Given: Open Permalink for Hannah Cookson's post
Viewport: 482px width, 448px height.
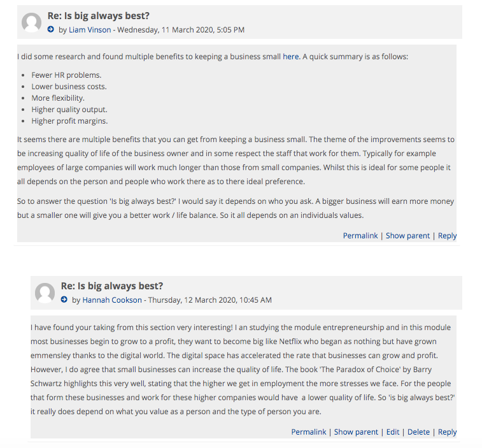Looking at the screenshot, I should (x=309, y=432).
